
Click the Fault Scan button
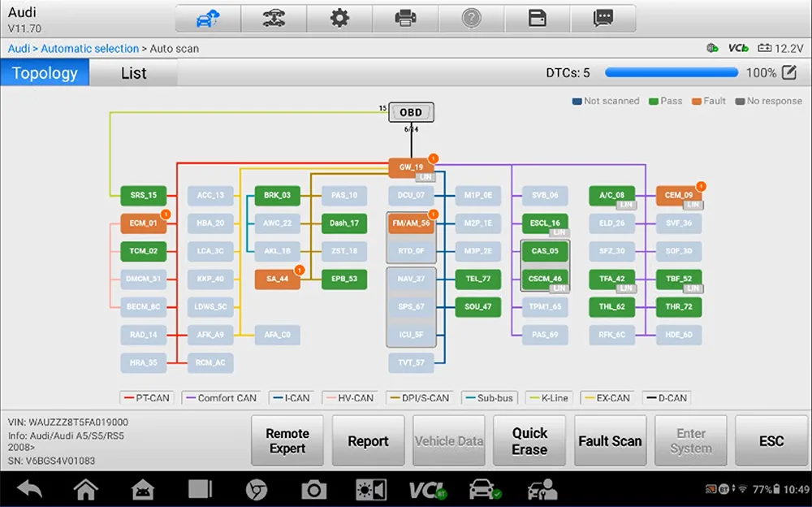coord(610,441)
